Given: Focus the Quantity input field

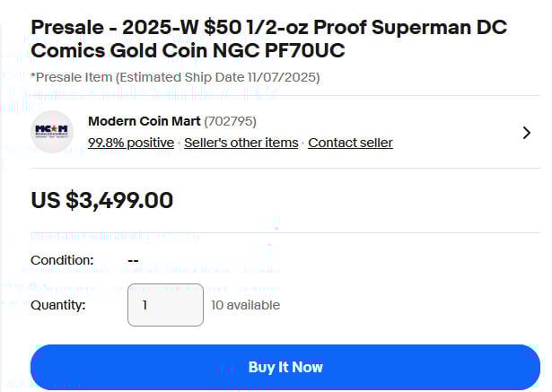Looking at the screenshot, I should [165, 305].
